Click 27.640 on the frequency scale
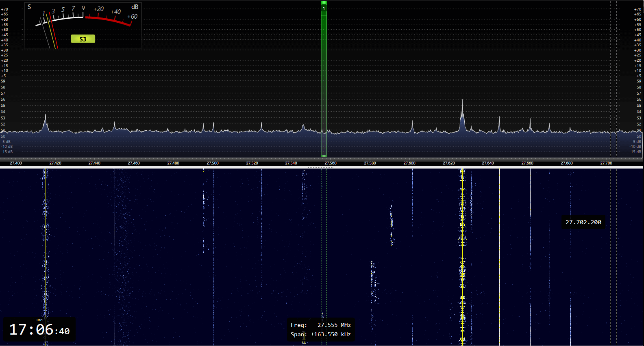Screen dimensions: 644x346 [x=488, y=163]
